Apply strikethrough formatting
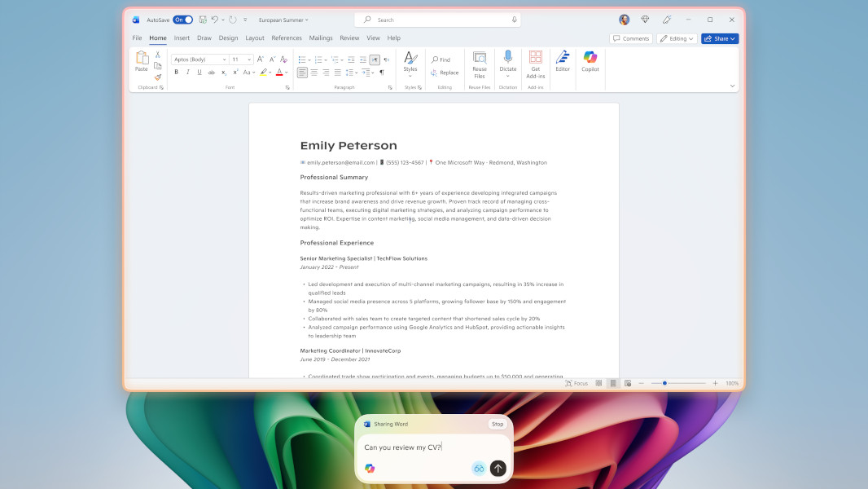Image resolution: width=868 pixels, height=489 pixels. tap(211, 73)
